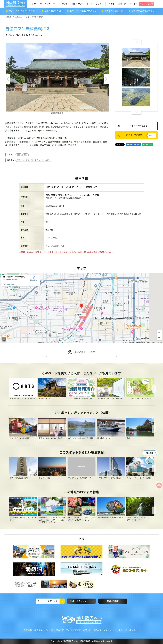Screen dimensions: 163x644
Task: Open おかでんチャギントン電車 card
Action: (23, 429)
